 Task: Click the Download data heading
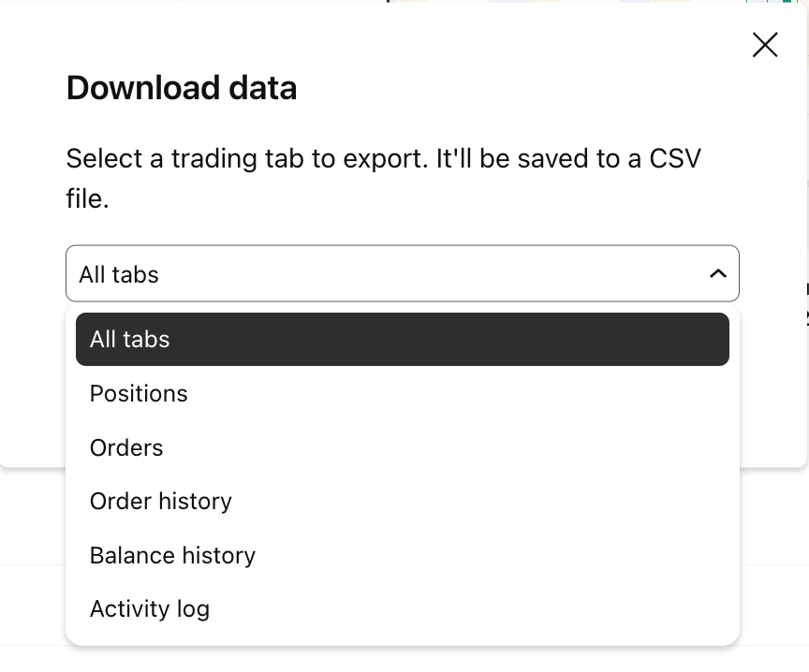(x=182, y=88)
